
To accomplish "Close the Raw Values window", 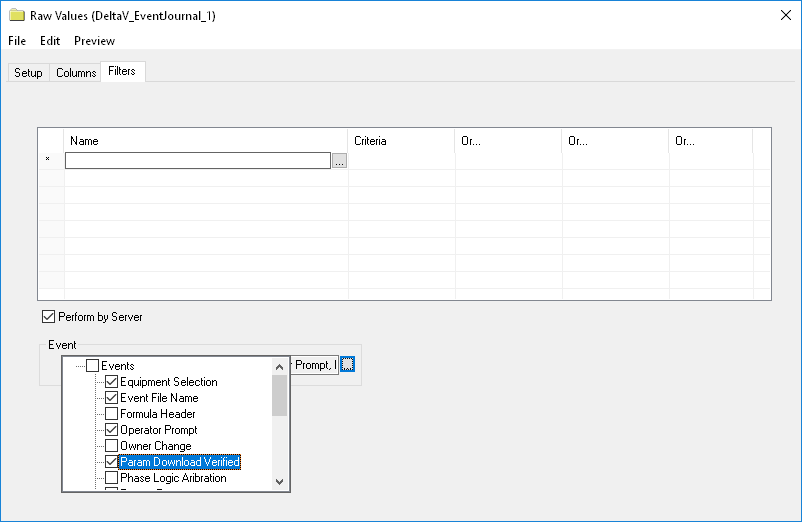I will [786, 15].
